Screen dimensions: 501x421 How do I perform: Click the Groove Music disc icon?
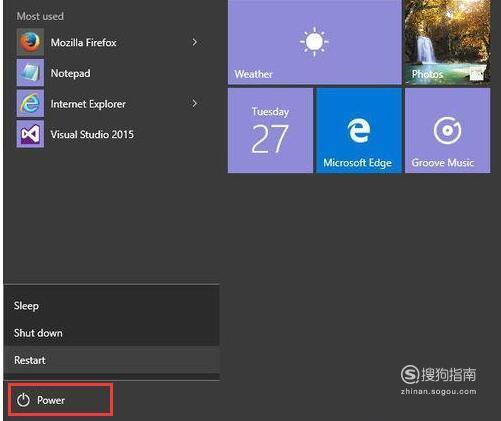tap(447, 130)
